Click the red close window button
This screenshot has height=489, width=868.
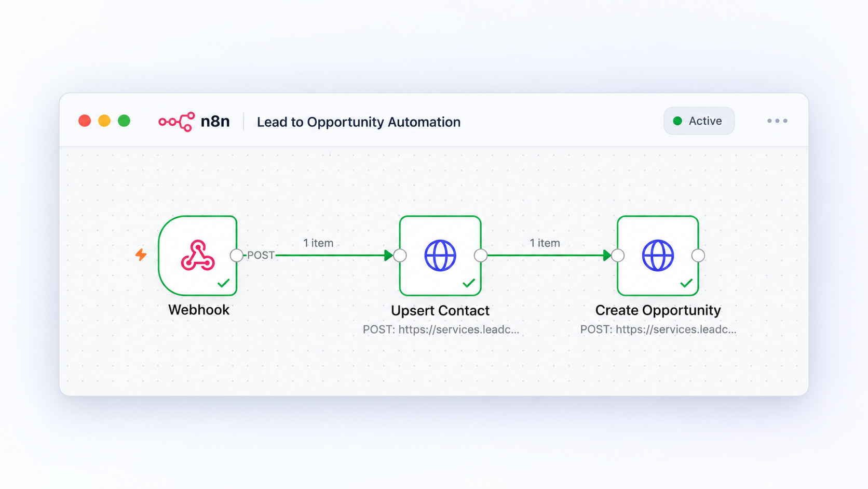pos(85,121)
